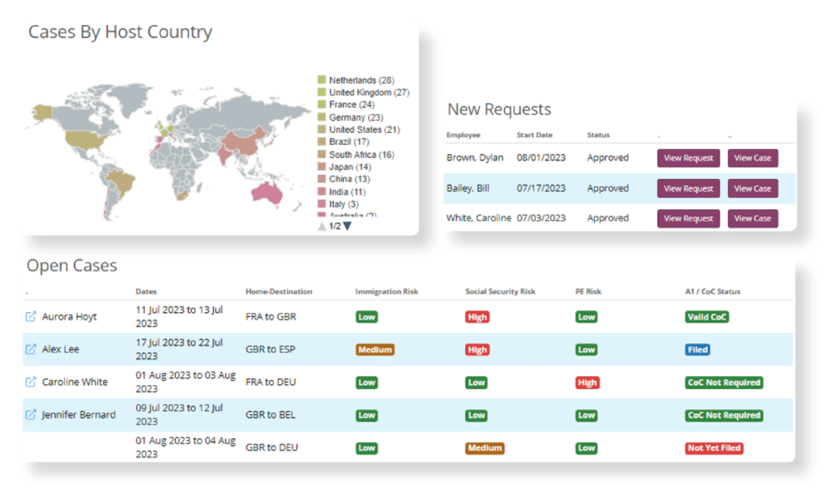Open View Request for Bailey, Bill
The image size is (830, 504).
coord(687,188)
